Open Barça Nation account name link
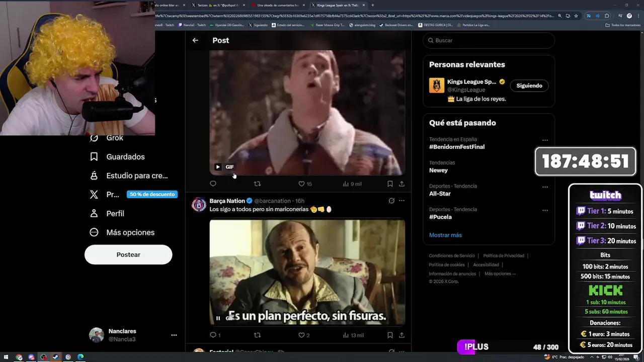The image size is (644, 362). tap(227, 201)
